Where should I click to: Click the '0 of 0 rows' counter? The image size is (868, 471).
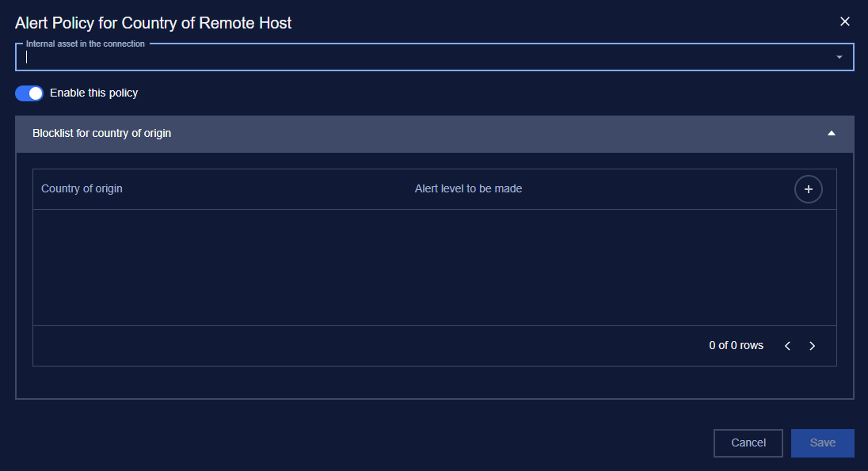[x=736, y=346]
